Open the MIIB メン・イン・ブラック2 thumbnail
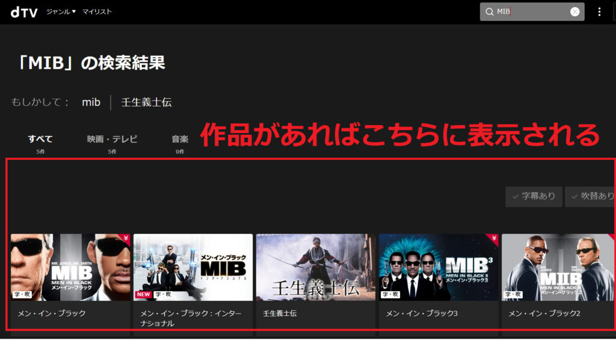The height and width of the screenshot is (364, 616). (x=558, y=267)
